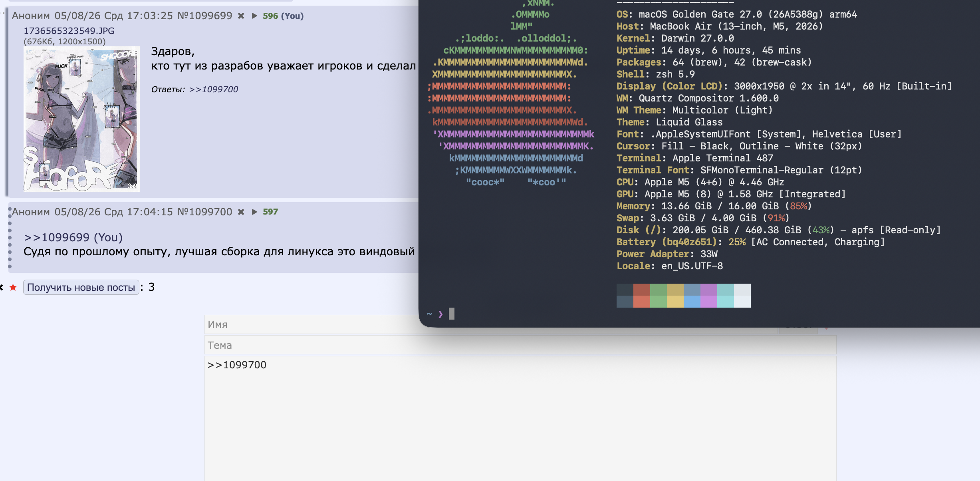980x481 pixels.
Task: Click the green 596 (You) post counter
Action: pos(283,16)
